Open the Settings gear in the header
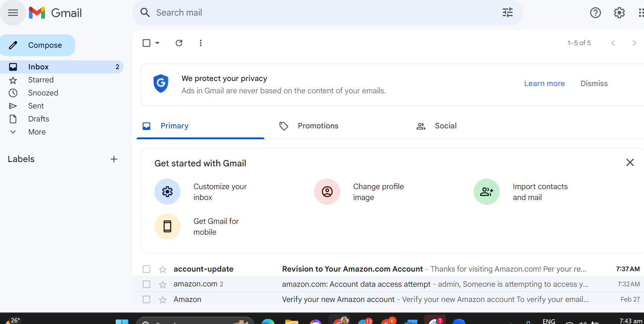Image resolution: width=644 pixels, height=324 pixels. click(619, 13)
